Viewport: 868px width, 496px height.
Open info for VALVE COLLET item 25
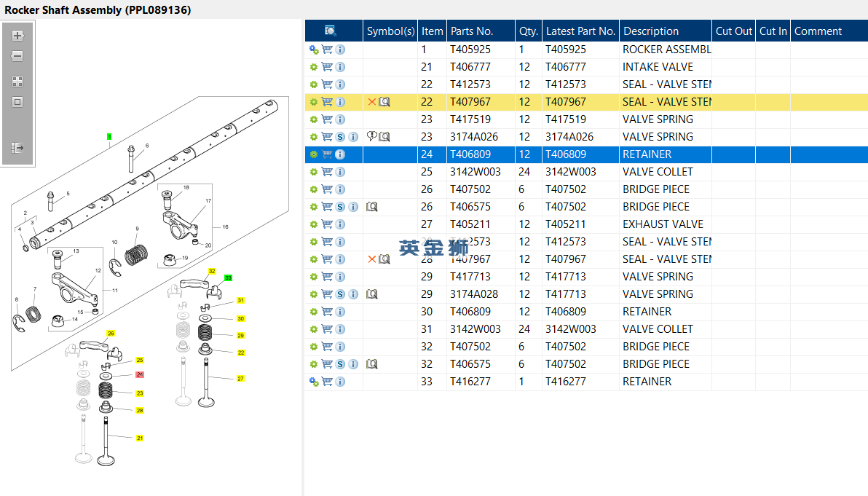pyautogui.click(x=340, y=172)
